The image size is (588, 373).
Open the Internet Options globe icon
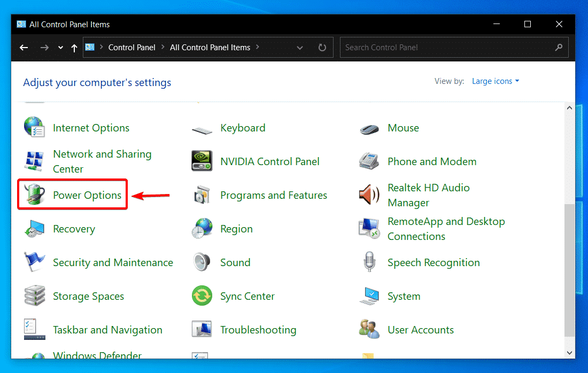[35, 127]
